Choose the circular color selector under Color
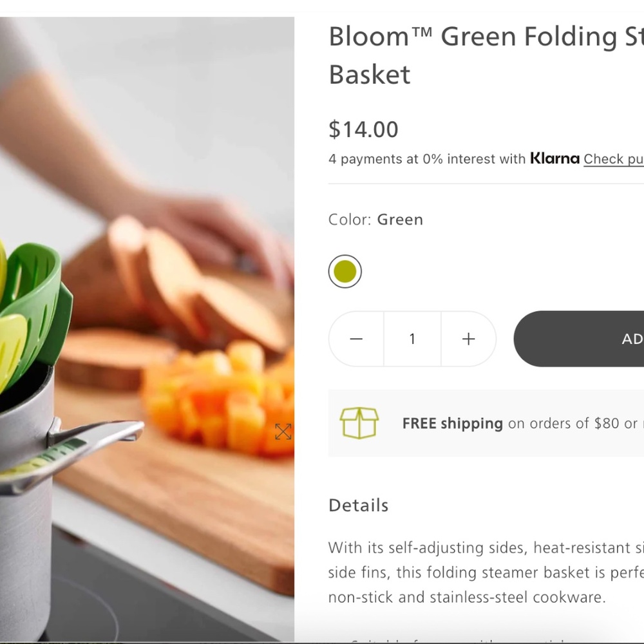Viewport: 644px width, 644px height. 345,271
